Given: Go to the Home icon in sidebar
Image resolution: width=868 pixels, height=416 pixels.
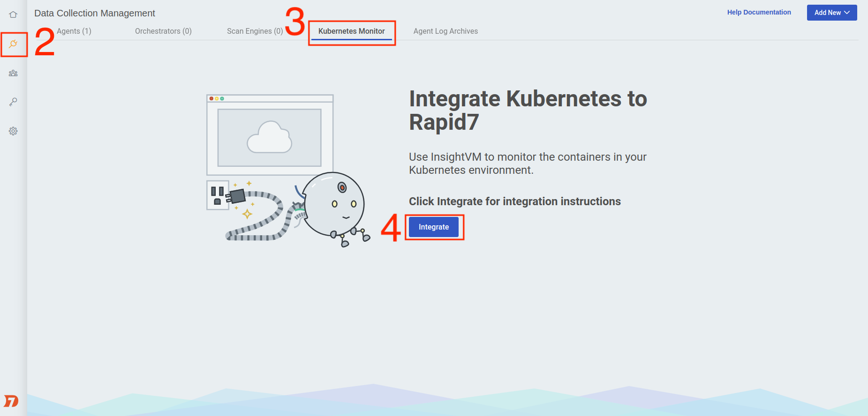Looking at the screenshot, I should pyautogui.click(x=13, y=15).
